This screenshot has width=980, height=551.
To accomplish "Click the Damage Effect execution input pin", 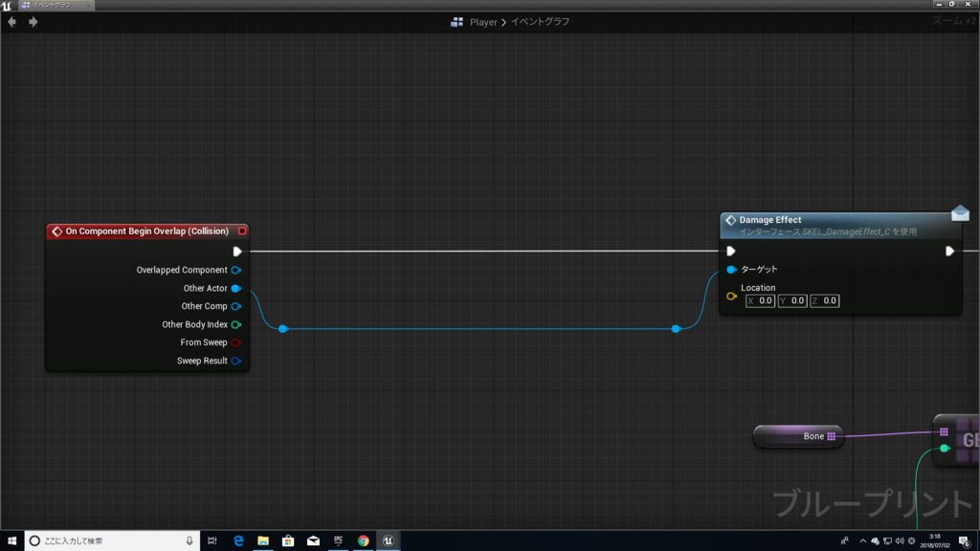I will tap(730, 252).
